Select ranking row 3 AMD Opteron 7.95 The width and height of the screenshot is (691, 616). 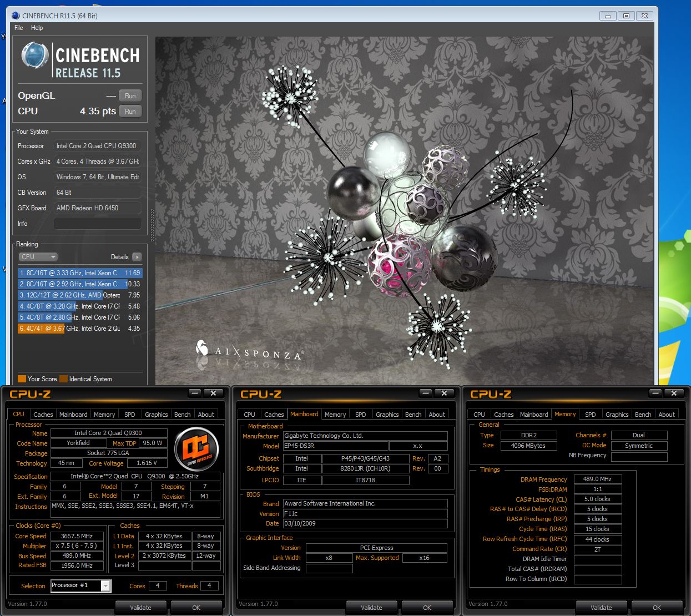80,295
